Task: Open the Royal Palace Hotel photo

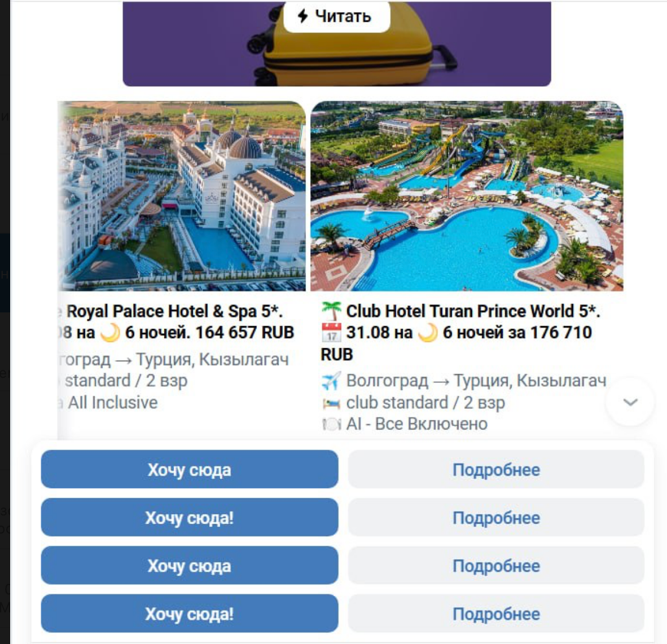Action: click(x=182, y=196)
